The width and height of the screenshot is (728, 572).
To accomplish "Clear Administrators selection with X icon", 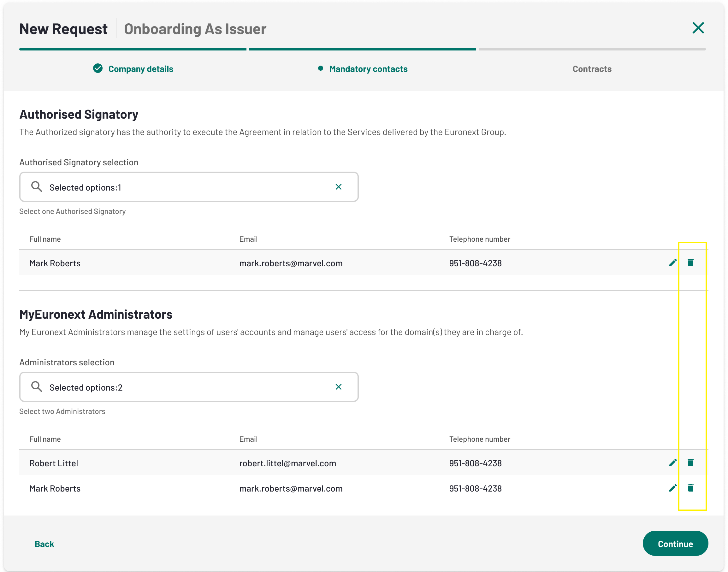I will tap(339, 387).
